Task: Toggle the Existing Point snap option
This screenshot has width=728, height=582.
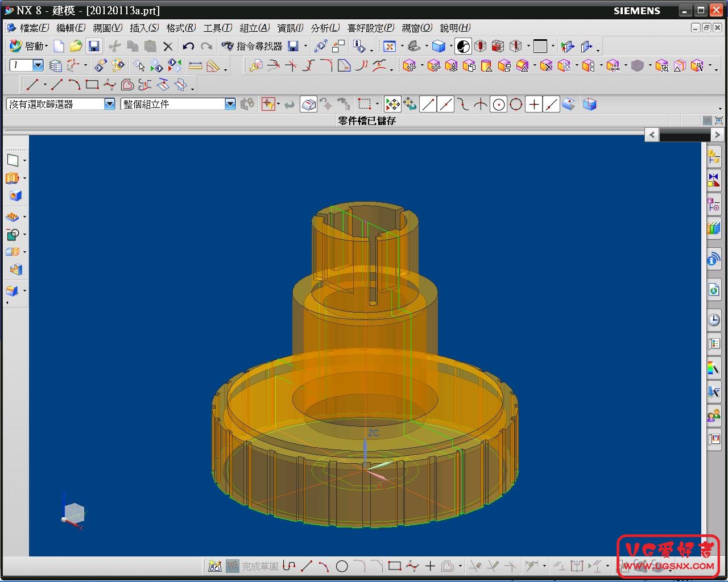Action: click(533, 104)
